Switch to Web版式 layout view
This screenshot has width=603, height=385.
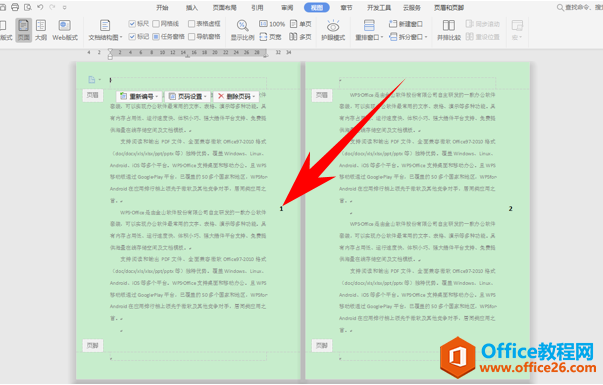(65, 30)
